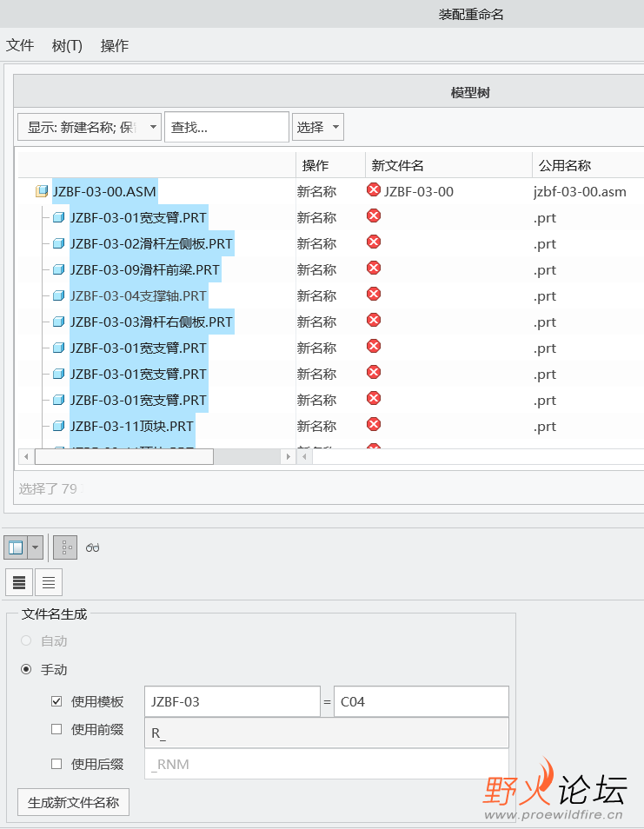
Task: Click 新名称 cell in 支撑轴 row
Action: (316, 295)
